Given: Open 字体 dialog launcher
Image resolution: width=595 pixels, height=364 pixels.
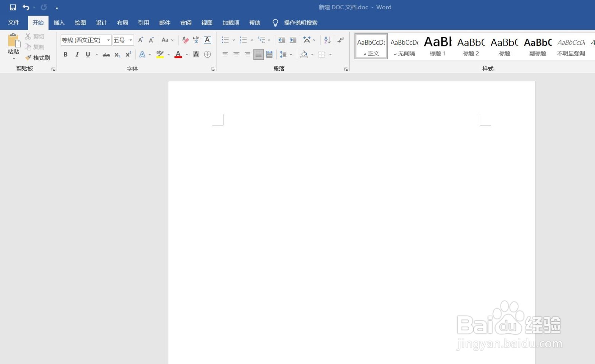Looking at the screenshot, I should [213, 69].
